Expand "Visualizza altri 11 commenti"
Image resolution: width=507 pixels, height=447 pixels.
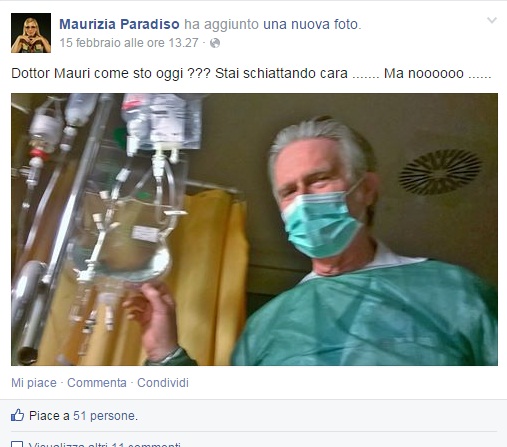[x=104, y=445]
